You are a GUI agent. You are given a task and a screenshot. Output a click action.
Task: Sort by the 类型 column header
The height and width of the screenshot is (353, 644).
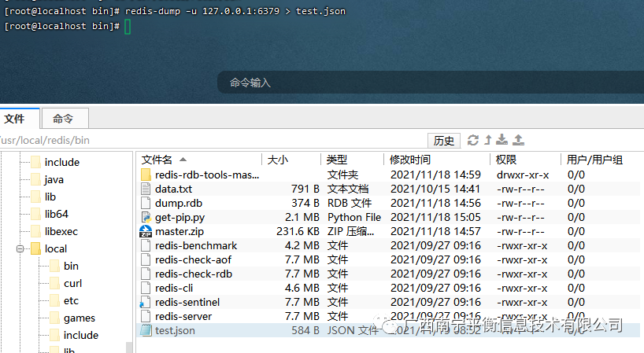tap(336, 160)
